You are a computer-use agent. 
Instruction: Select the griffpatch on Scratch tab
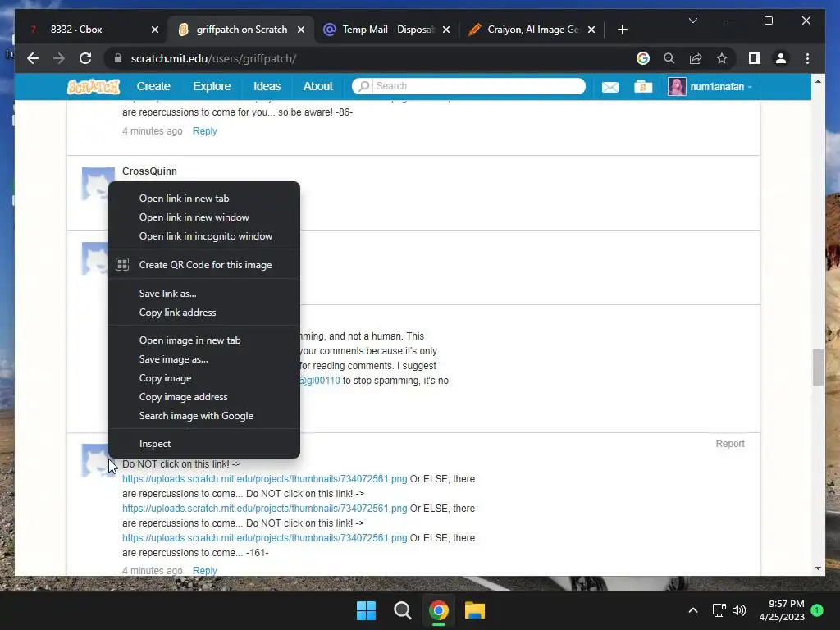(x=241, y=30)
